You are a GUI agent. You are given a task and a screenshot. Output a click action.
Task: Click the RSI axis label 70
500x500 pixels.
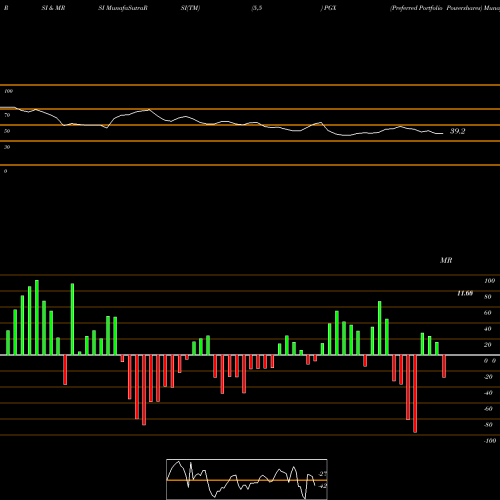click(7, 115)
